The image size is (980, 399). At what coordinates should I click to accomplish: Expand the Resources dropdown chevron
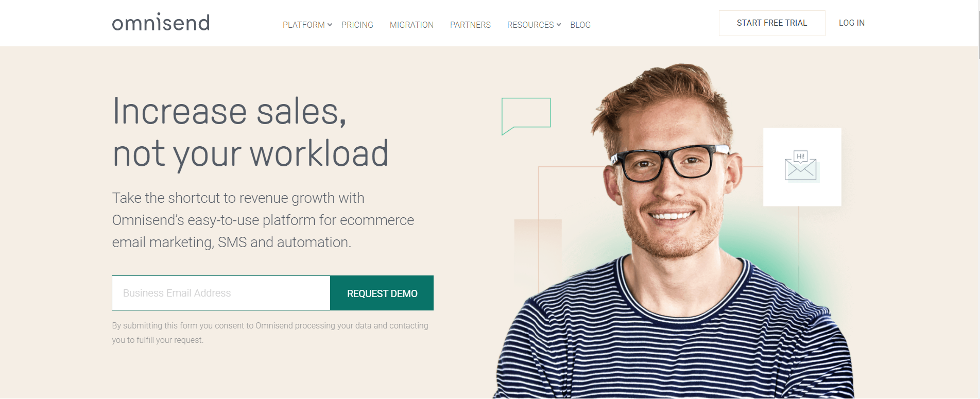(x=559, y=25)
